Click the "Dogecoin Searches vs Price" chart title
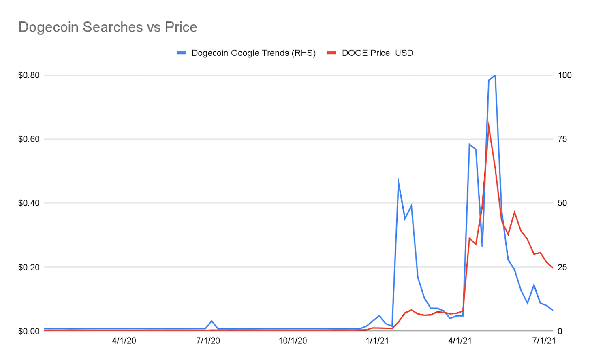 (108, 27)
